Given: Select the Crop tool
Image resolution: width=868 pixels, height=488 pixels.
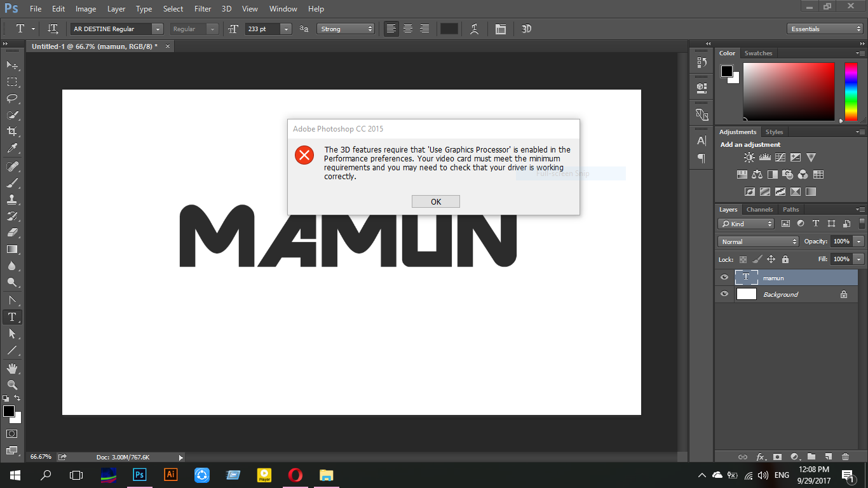Looking at the screenshot, I should [12, 132].
